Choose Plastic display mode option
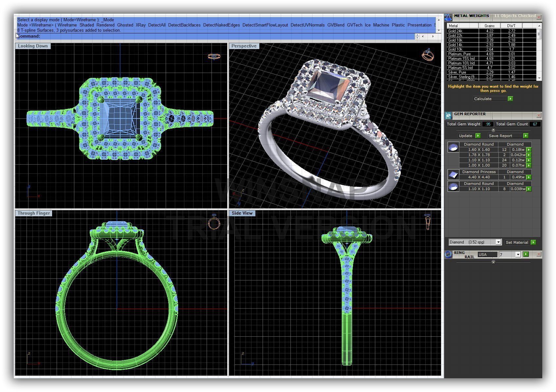 398,25
